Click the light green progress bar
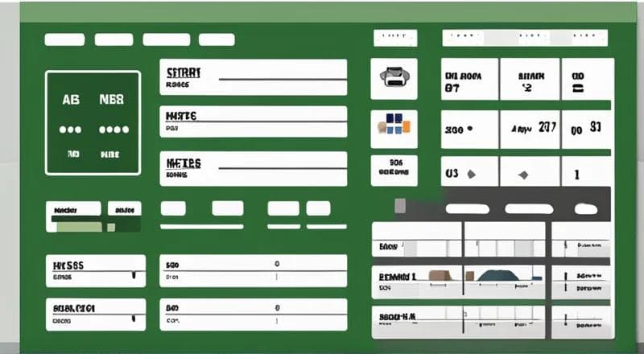 click(x=79, y=227)
